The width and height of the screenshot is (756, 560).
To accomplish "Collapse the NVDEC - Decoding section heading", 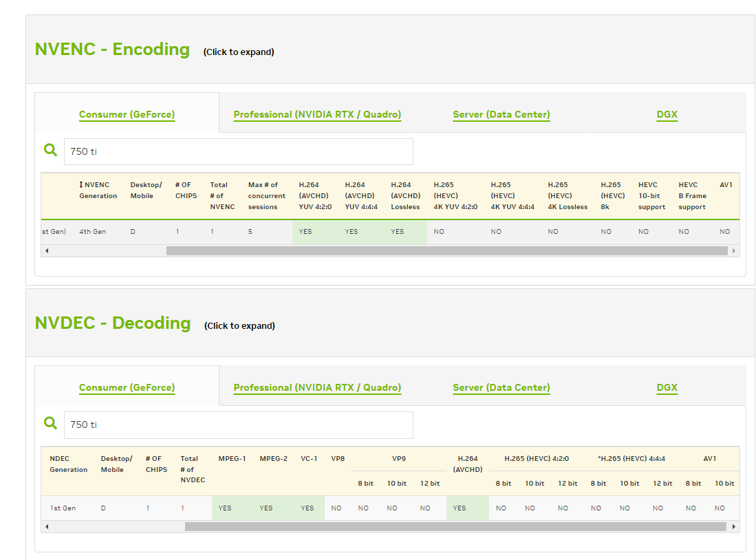I will (113, 323).
